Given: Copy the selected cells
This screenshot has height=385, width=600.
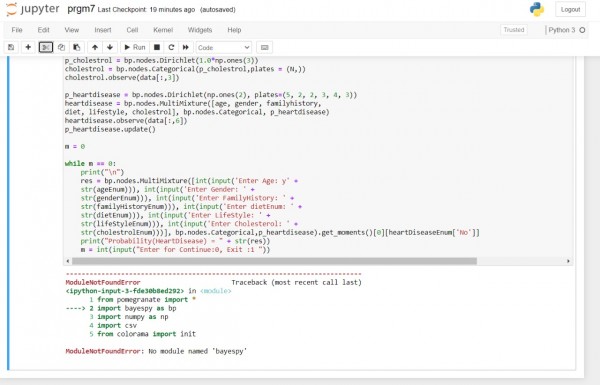Looking at the screenshot, I should click(61, 47).
